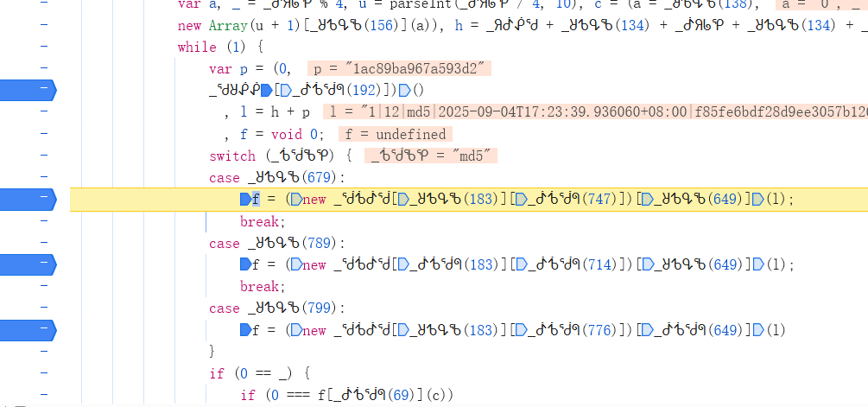Remove the gutter breakpoint on the (776) line

[28, 330]
